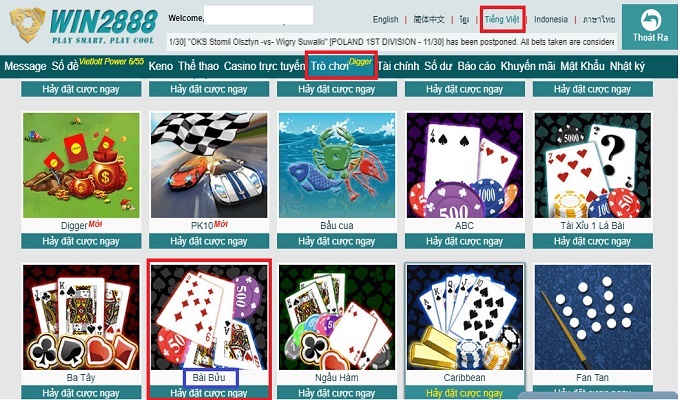Open the Khuyến mãi menu item
680x400 pixels.
coord(528,66)
